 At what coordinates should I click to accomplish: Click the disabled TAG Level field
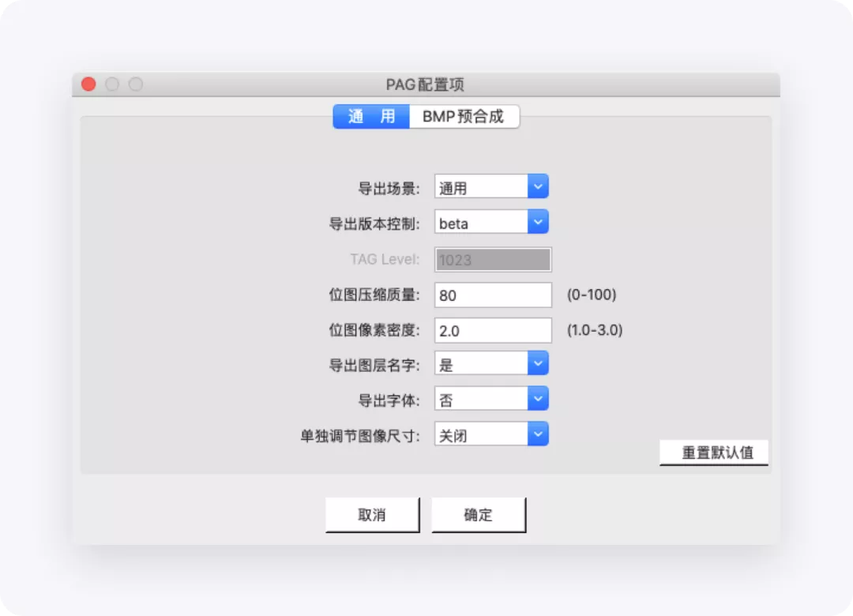[493, 260]
